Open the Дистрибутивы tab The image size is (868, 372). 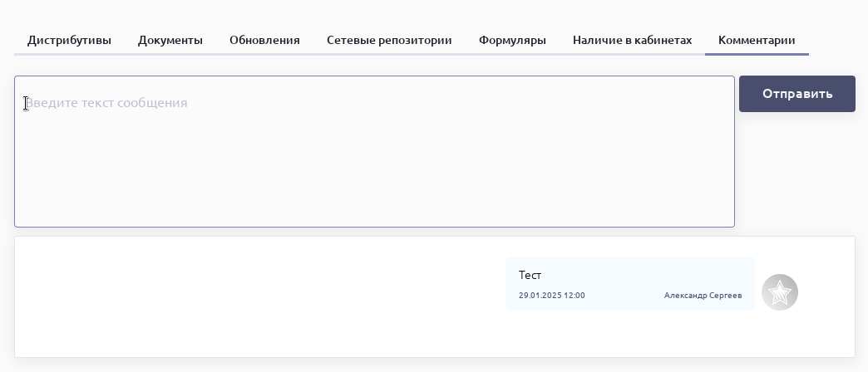coord(69,40)
